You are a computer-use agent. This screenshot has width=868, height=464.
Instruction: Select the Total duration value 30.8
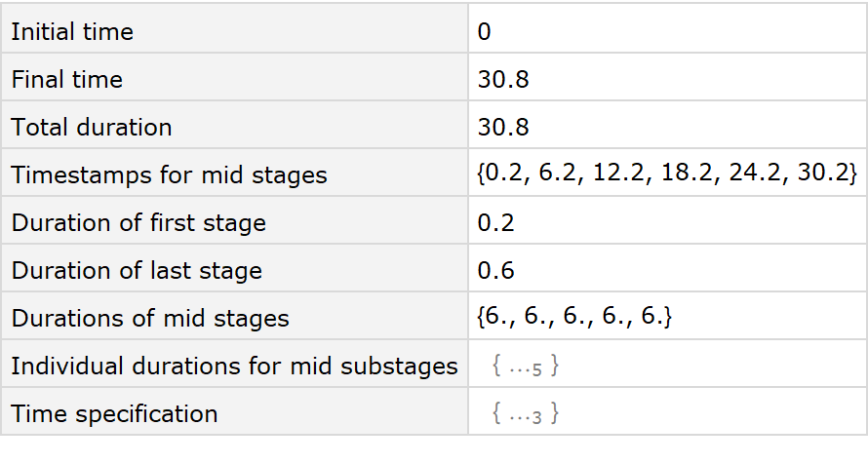pos(503,128)
